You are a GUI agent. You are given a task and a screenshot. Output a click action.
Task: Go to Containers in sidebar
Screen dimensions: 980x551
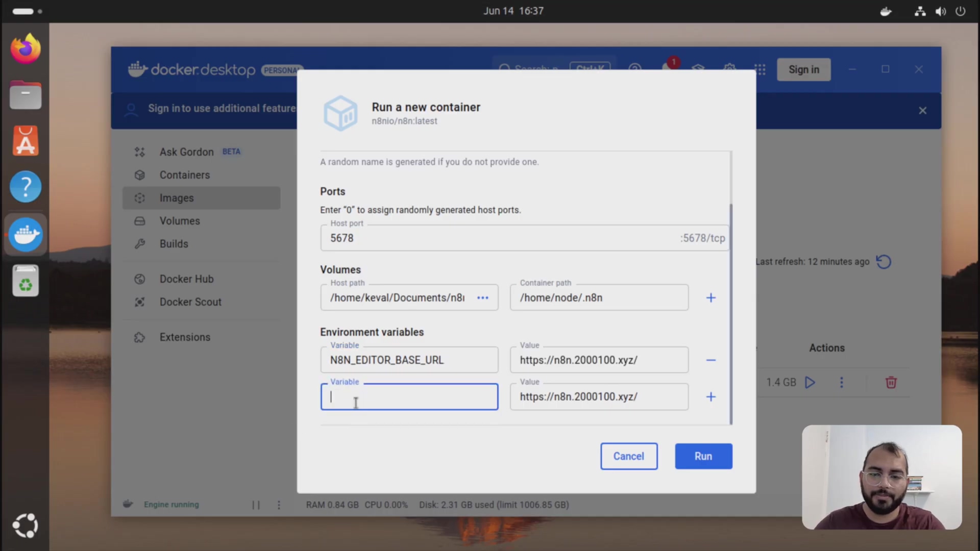201,175
